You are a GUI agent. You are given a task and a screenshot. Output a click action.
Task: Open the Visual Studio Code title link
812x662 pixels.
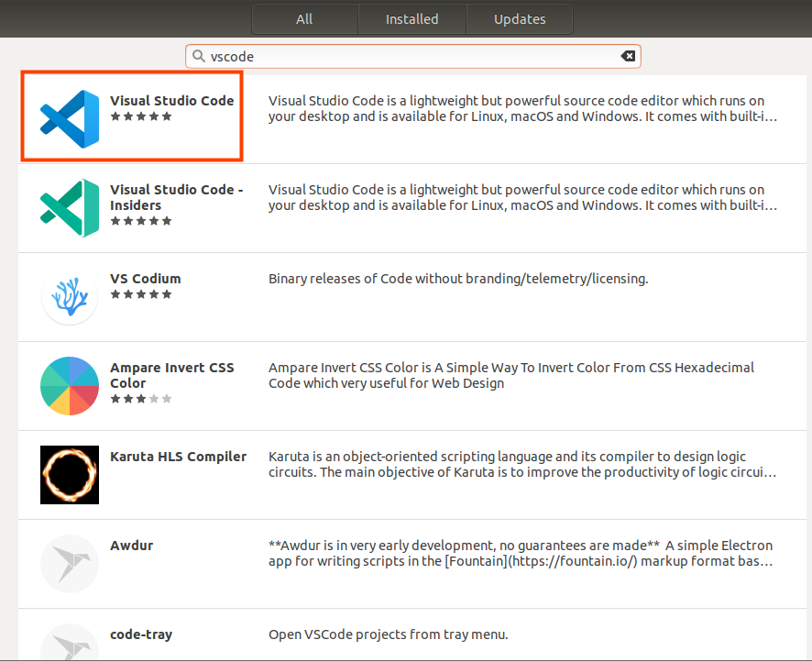point(172,101)
